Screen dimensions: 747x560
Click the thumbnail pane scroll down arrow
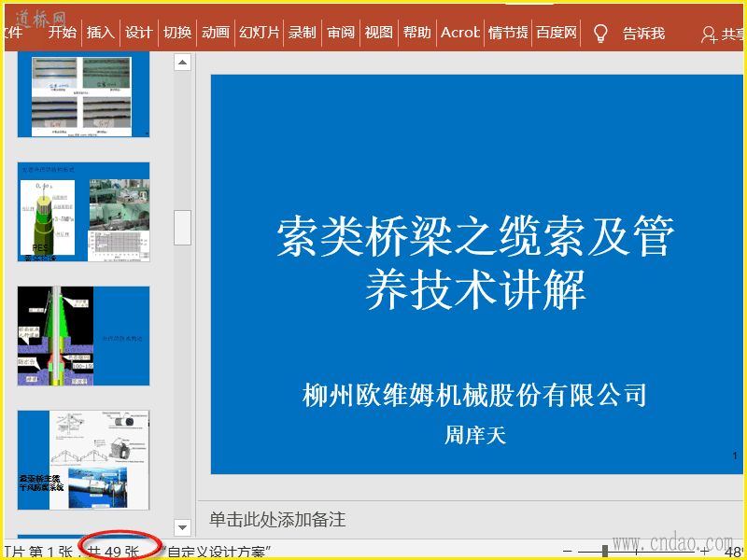pos(182,527)
